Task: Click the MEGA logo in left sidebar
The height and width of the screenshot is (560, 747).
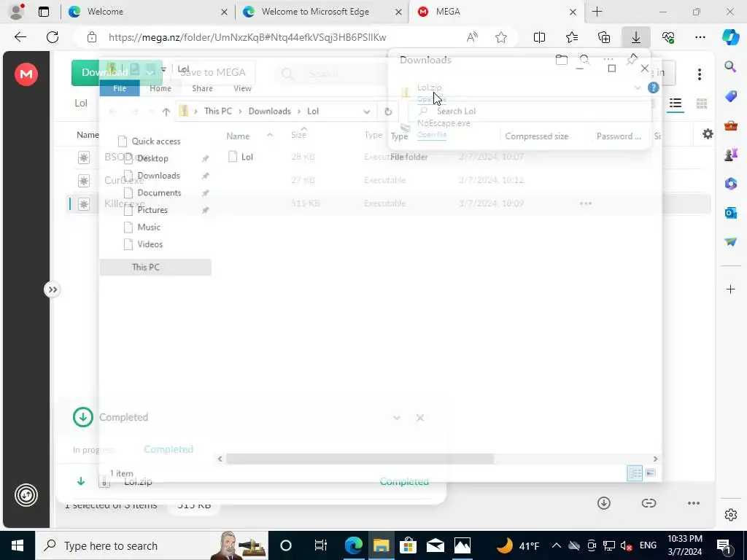Action: [26, 74]
